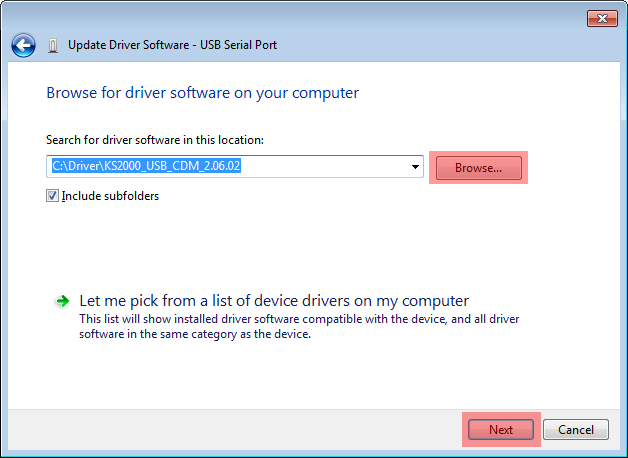This screenshot has height=458, width=628.
Task: Click the description text This list will show
Action: pos(299,326)
